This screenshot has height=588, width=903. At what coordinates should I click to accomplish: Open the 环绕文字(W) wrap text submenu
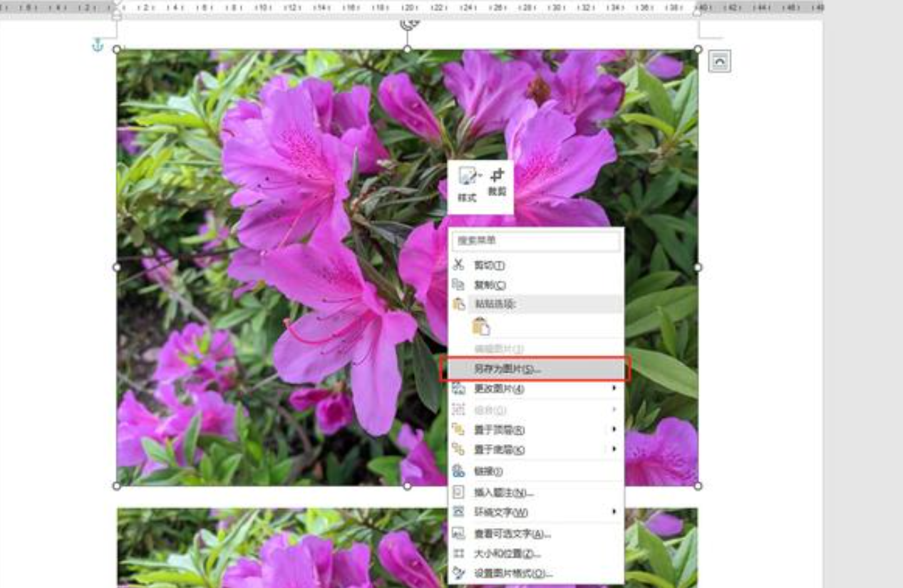[536, 512]
